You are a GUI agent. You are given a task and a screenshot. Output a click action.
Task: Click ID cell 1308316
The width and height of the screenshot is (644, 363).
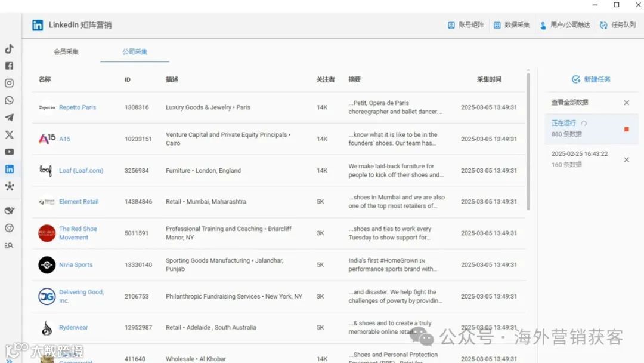coord(137,107)
